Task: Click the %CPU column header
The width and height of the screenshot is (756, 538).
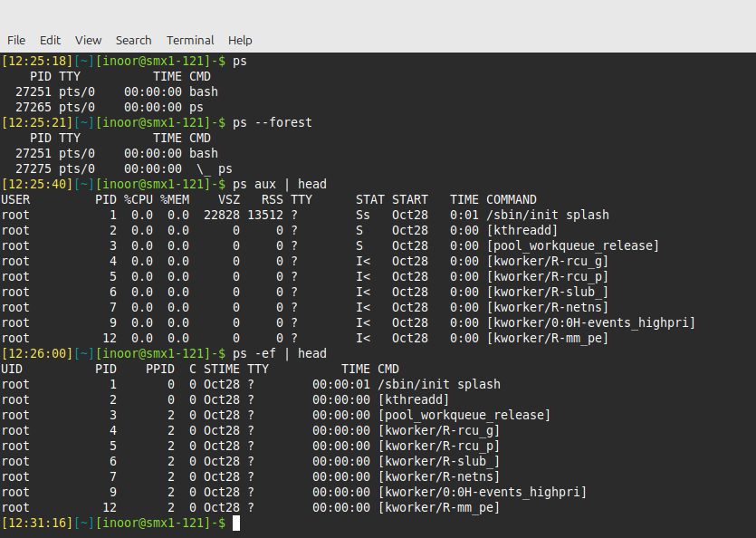Action: [139, 199]
